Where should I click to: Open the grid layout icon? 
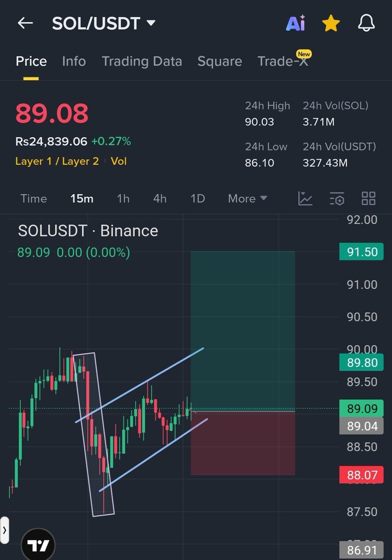[369, 199]
